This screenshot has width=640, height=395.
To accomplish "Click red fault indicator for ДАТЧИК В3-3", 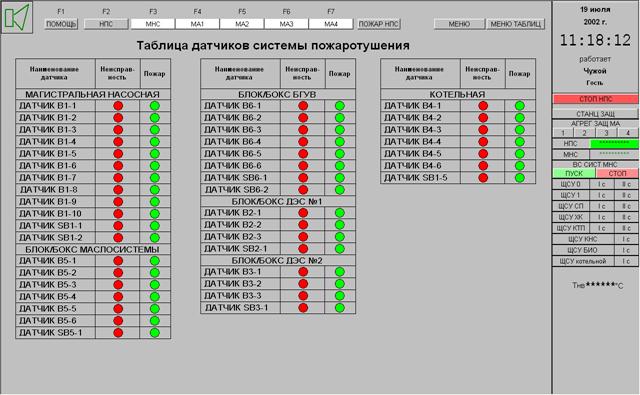I will (x=303, y=296).
